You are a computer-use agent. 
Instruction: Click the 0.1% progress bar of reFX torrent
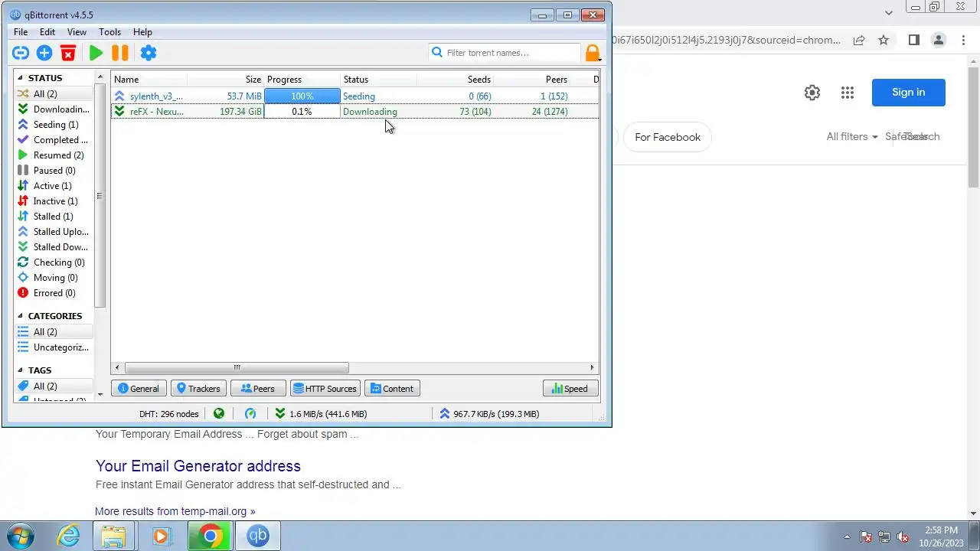[x=302, y=112]
